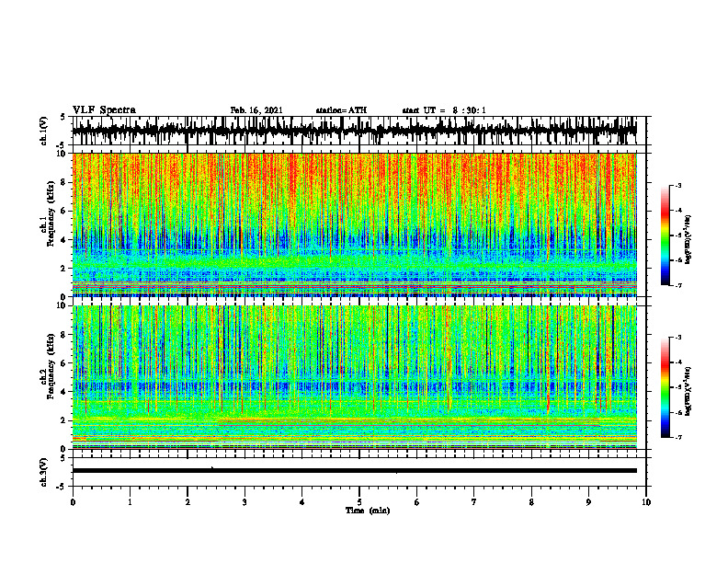728x563 pixels.
Task: Click the "ch.3(V)" axis label
Action: [44, 472]
